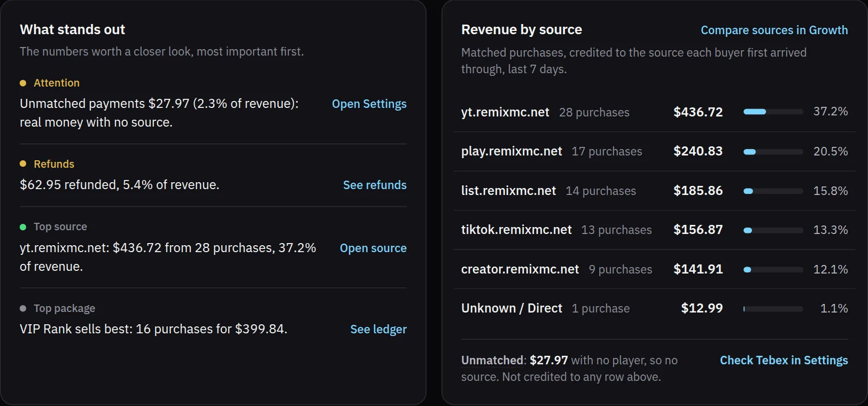Viewport: 868px width, 406px height.
Task: Click the 28 purchases count
Action: pyautogui.click(x=594, y=113)
